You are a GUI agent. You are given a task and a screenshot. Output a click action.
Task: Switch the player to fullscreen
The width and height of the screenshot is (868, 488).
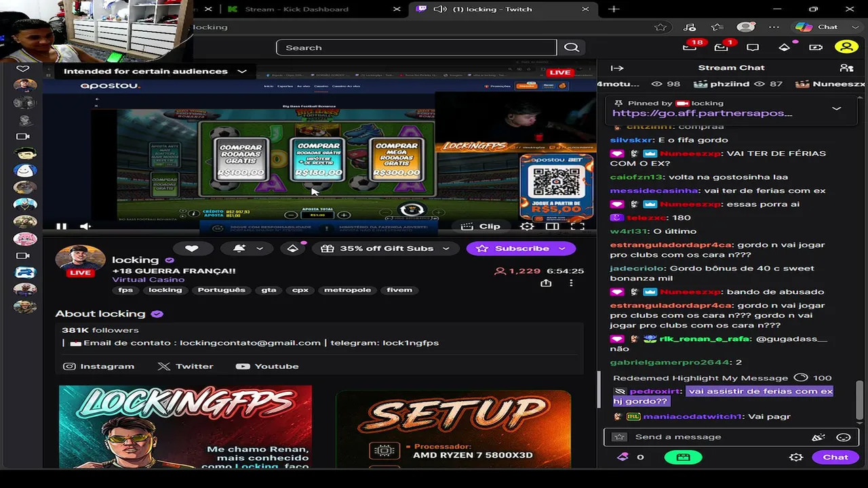point(577,226)
